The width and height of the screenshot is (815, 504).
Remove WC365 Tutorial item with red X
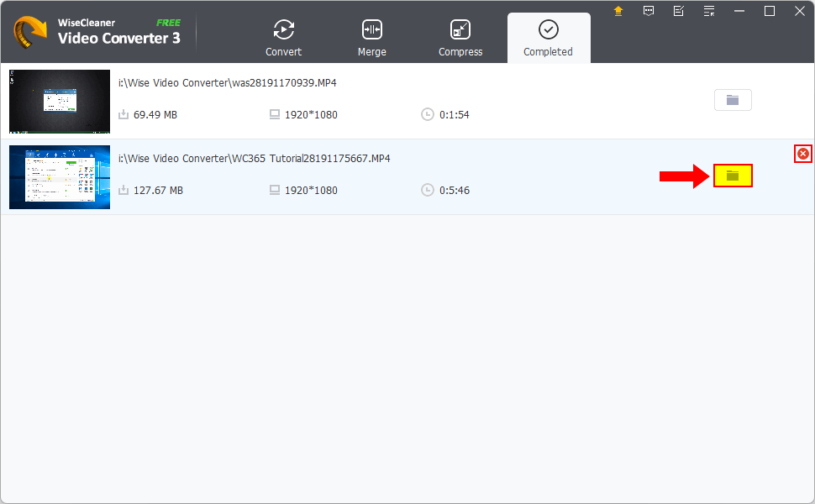click(x=803, y=154)
